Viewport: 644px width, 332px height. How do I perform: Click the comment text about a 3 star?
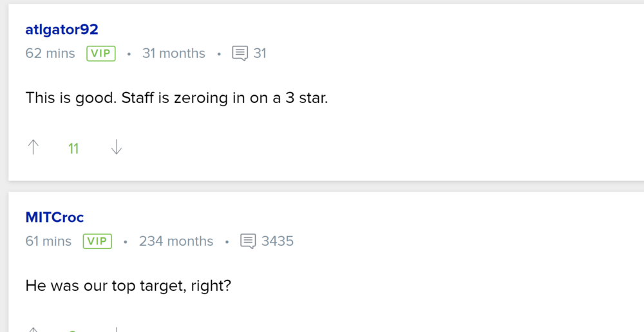click(x=176, y=98)
